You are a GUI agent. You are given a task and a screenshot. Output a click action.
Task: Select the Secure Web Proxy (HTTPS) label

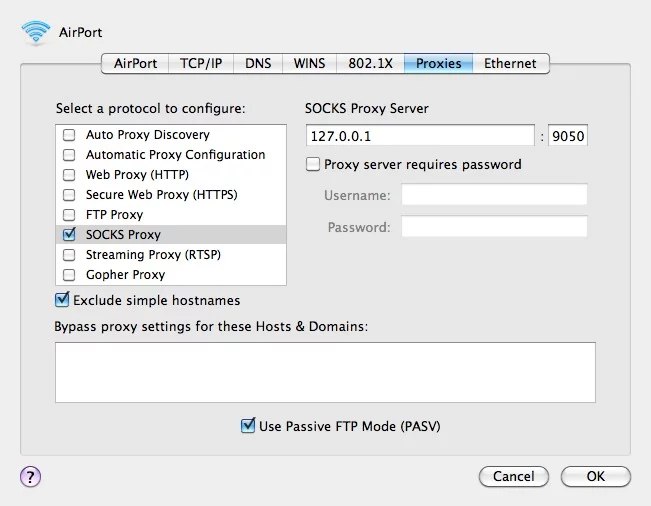tap(162, 195)
